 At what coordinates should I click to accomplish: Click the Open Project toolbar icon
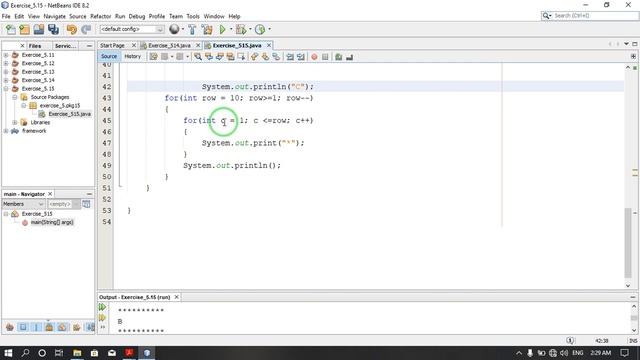(x=39, y=29)
